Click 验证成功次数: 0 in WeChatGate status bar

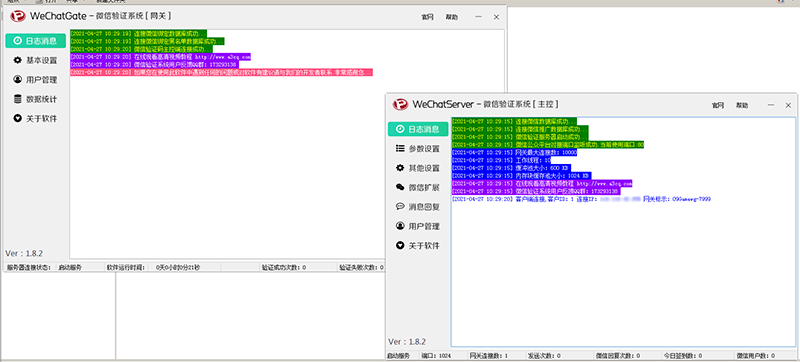pyautogui.click(x=284, y=267)
